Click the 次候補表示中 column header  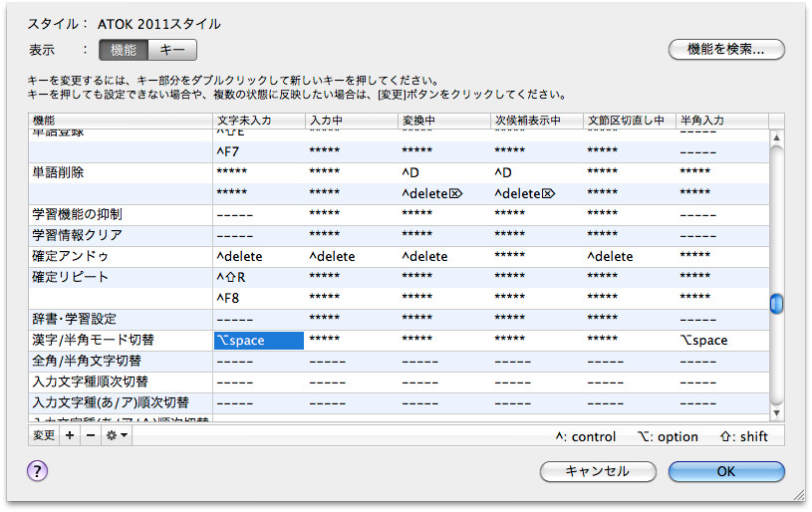pos(537,121)
